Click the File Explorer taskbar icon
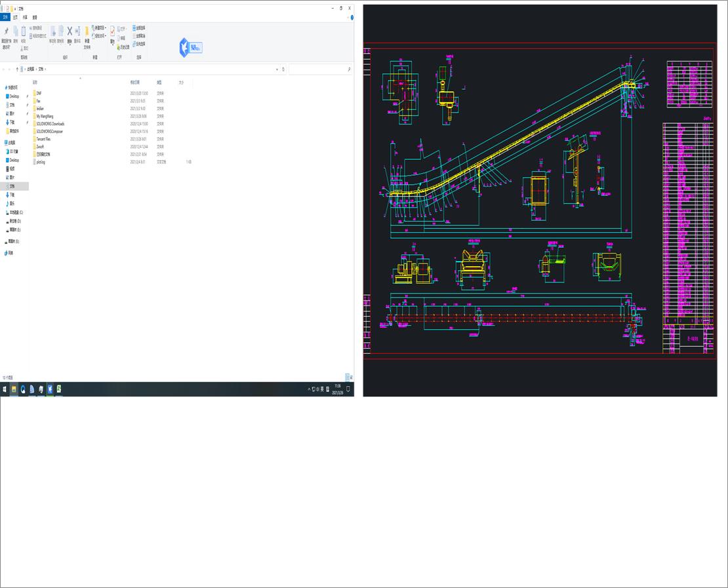The height and width of the screenshot is (588, 728). click(x=14, y=389)
